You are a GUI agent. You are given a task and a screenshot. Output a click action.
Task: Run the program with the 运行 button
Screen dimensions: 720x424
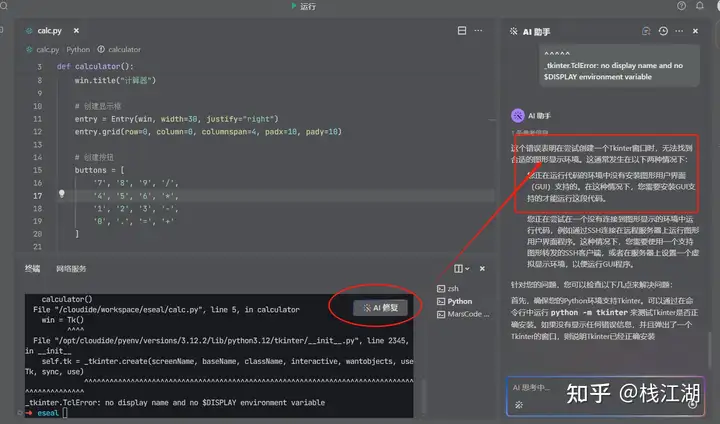click(x=303, y=6)
